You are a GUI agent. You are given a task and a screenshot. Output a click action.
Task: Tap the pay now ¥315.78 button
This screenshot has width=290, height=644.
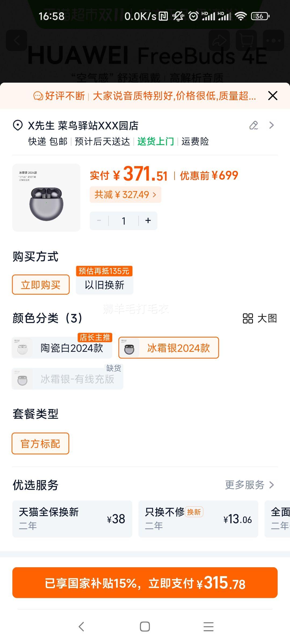point(145,583)
